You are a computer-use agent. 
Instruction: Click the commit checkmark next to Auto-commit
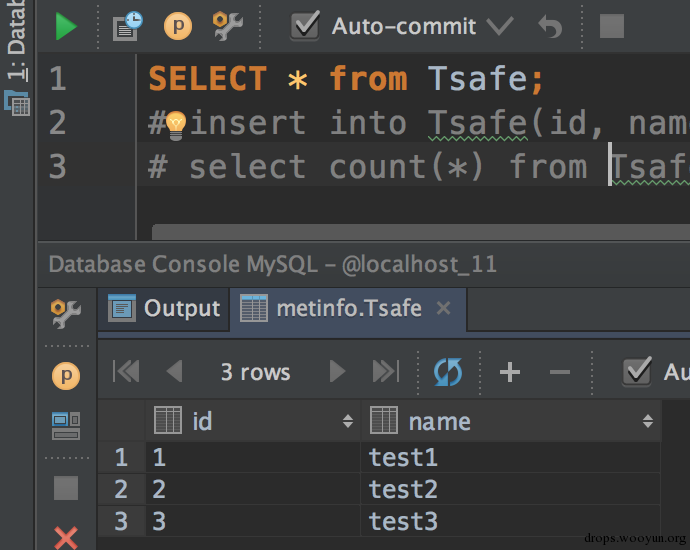click(499, 26)
